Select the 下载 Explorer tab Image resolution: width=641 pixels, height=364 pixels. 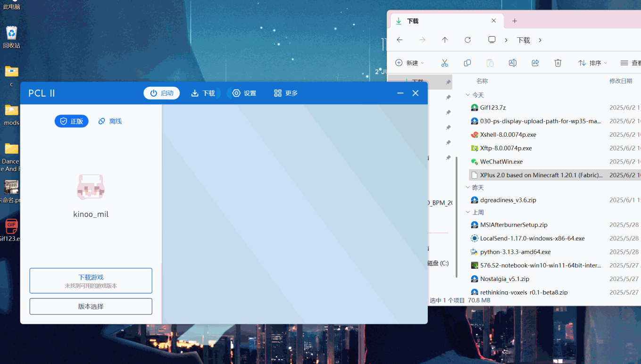(x=446, y=21)
